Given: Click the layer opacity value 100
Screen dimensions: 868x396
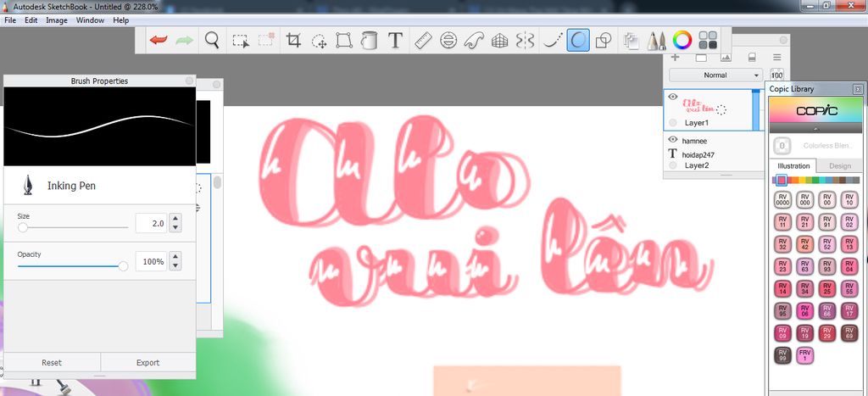Looking at the screenshot, I should [776, 75].
